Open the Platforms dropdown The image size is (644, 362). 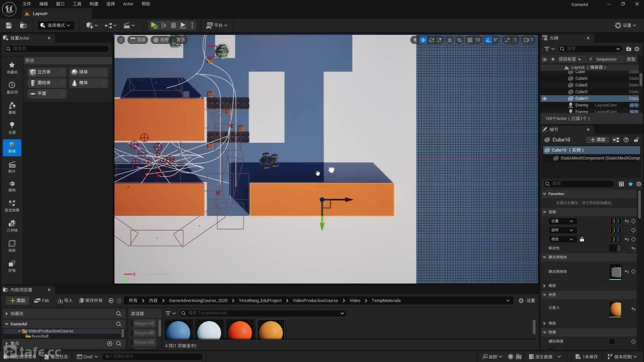point(217,25)
